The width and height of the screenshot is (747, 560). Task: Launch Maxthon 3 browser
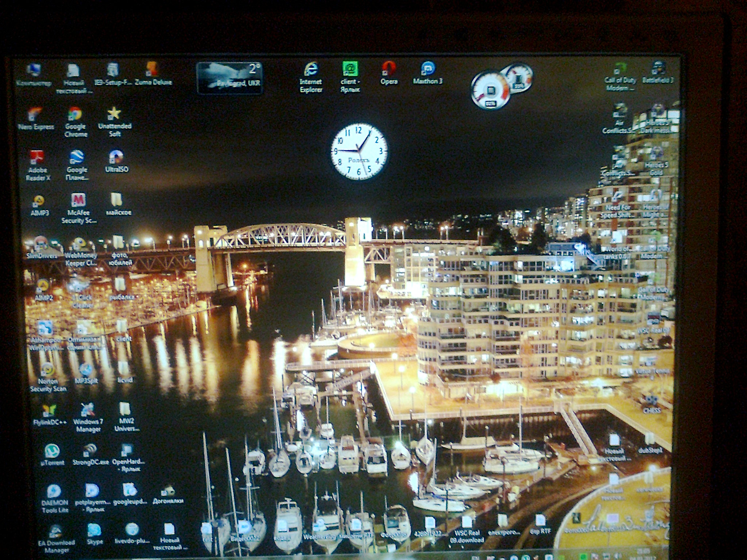(427, 69)
